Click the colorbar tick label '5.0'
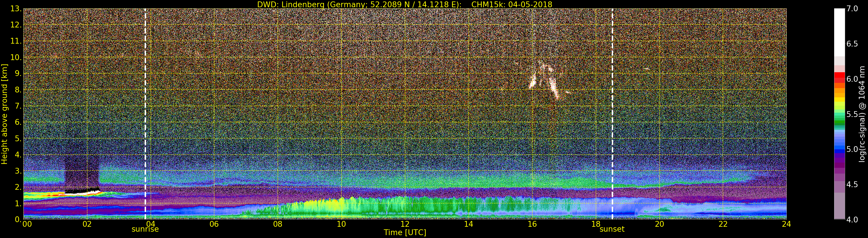This screenshot has width=868, height=238. [852, 149]
